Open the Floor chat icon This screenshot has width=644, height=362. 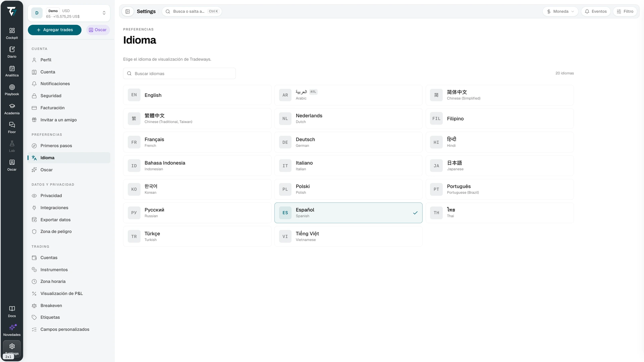tap(12, 125)
